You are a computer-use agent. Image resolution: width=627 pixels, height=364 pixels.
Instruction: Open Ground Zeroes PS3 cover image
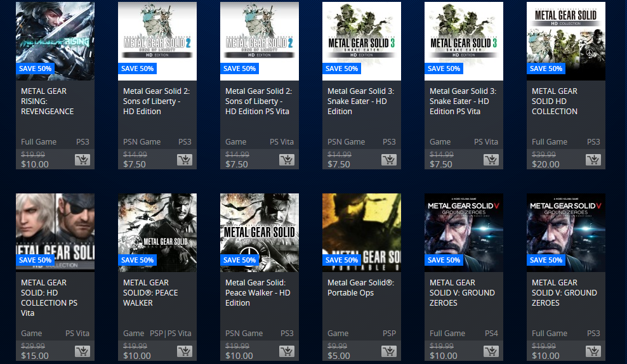coord(566,233)
